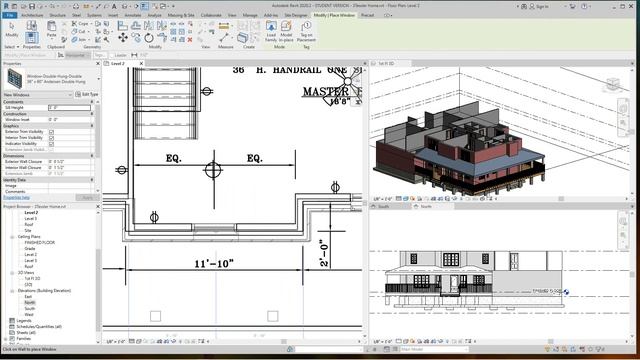Select South elevation in Project Browser
Screen dimensions: 640x360
click(30, 309)
